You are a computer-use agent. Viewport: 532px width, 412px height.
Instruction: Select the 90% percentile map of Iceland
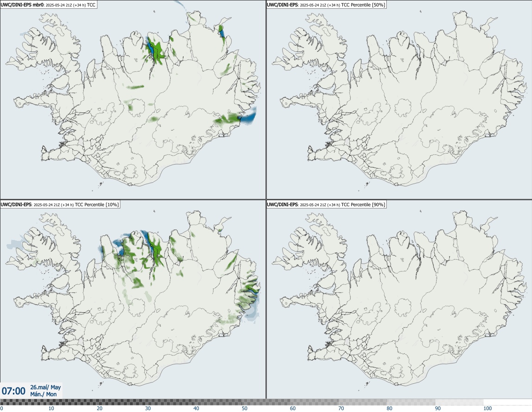click(x=399, y=299)
